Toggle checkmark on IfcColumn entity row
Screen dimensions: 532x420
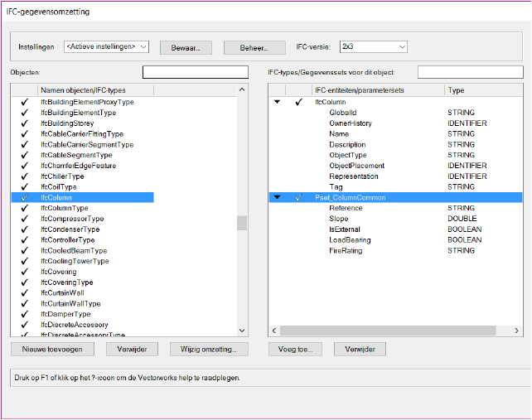coord(298,102)
